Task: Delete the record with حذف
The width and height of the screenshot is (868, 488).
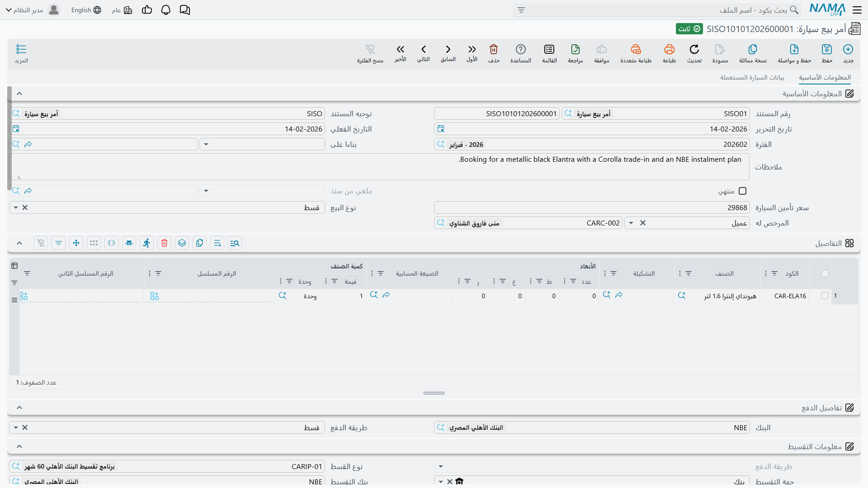Action: pyautogui.click(x=494, y=53)
